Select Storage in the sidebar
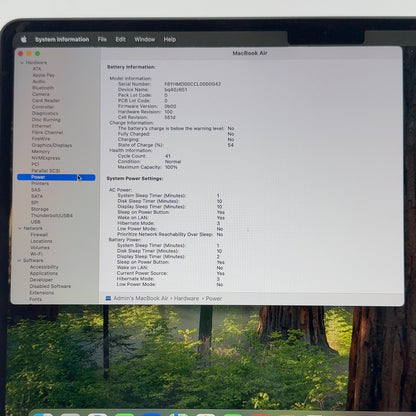The width and height of the screenshot is (416, 416). point(40,209)
